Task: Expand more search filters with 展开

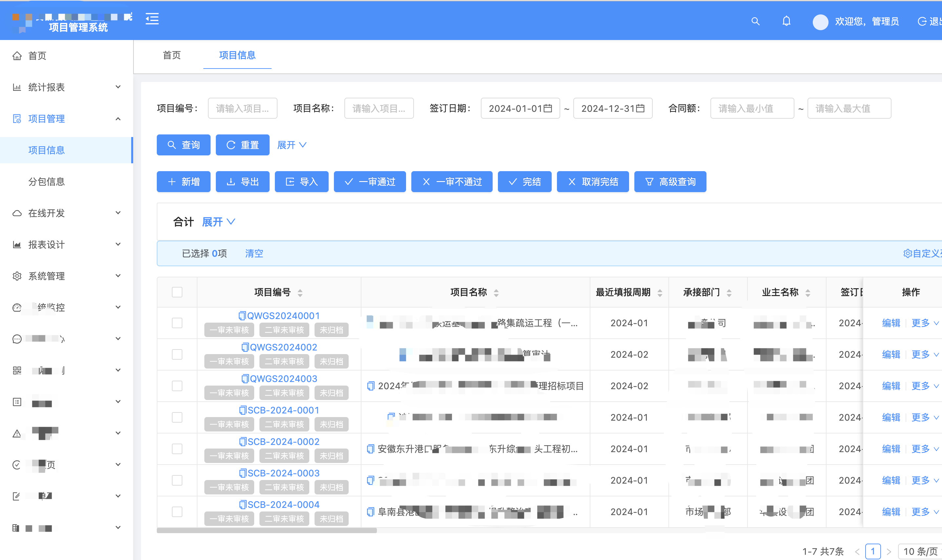Action: point(292,145)
